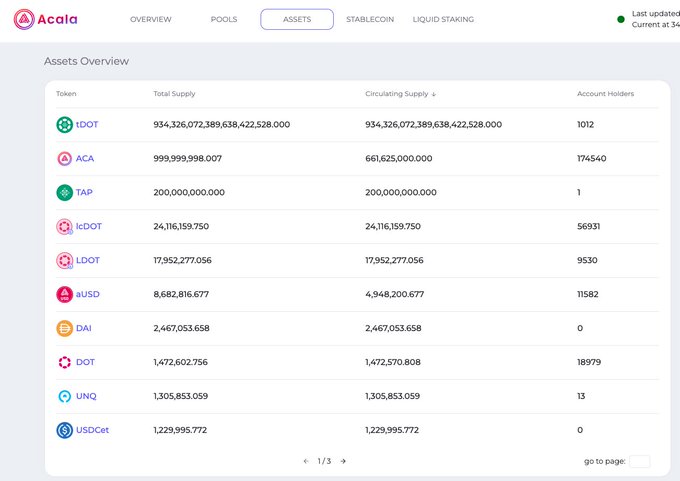Click USDCet total supply 1,229,995.772
The height and width of the screenshot is (481, 680).
[180, 430]
